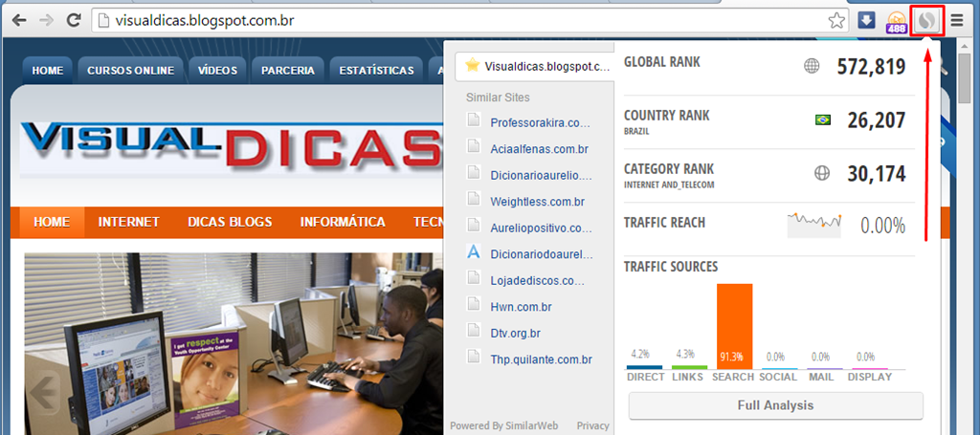Screen dimensions: 980x435
Task: Click the globe icon beside Category Rank
Action: pos(822,173)
